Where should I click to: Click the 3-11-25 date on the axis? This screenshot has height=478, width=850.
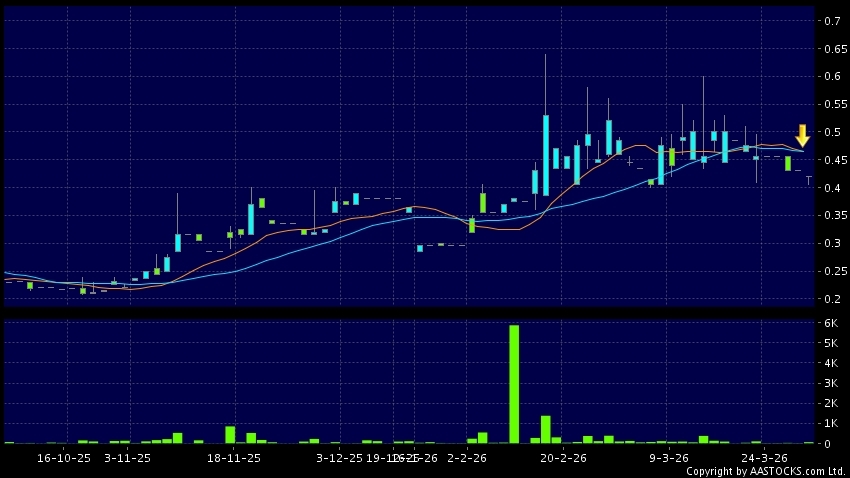[x=128, y=457]
